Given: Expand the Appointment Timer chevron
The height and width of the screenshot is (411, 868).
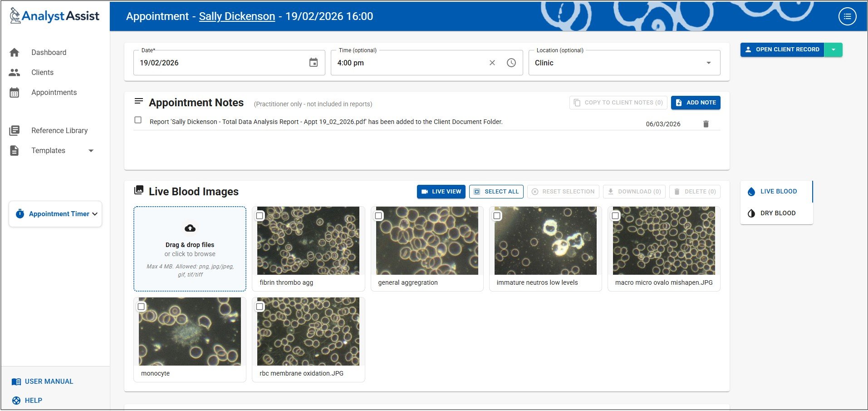Looking at the screenshot, I should (95, 214).
